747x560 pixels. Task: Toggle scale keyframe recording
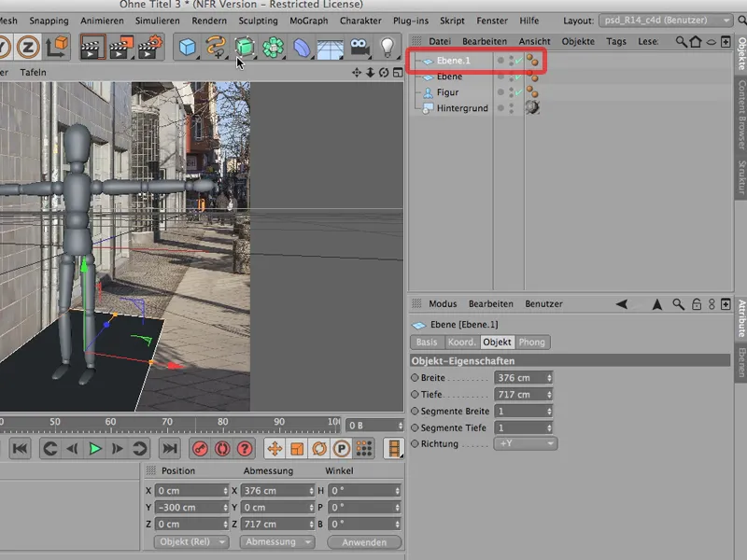(297, 449)
